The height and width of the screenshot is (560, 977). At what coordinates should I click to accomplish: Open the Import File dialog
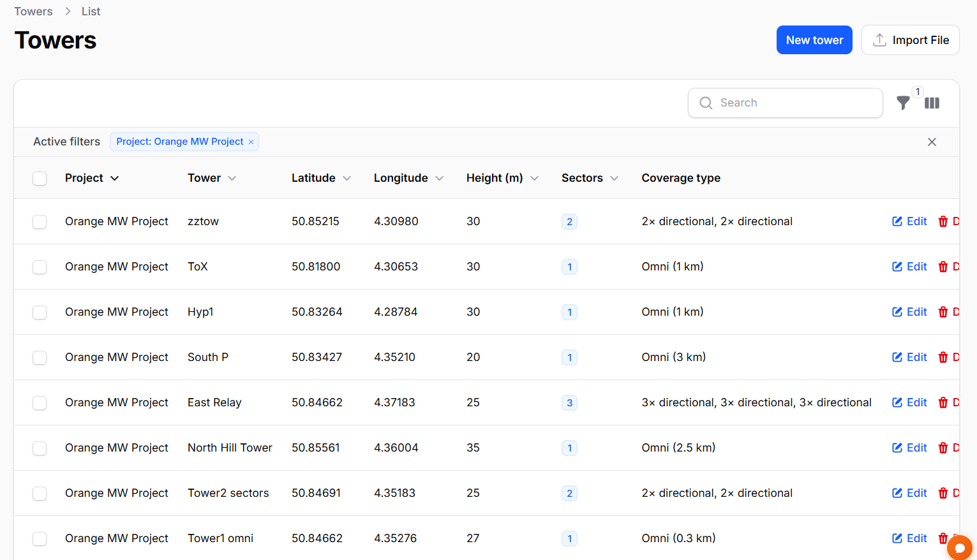(x=910, y=40)
